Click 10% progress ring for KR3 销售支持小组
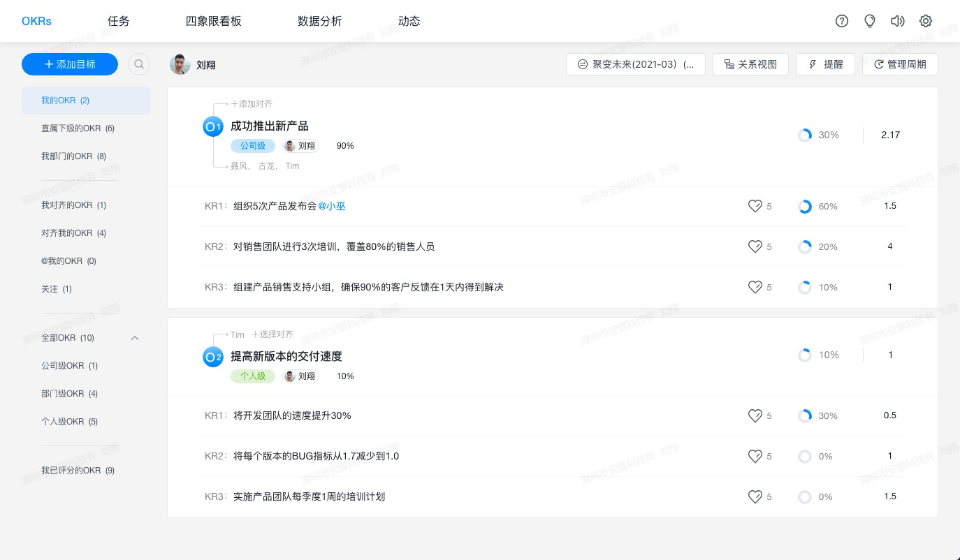The width and height of the screenshot is (960, 560). tap(805, 287)
